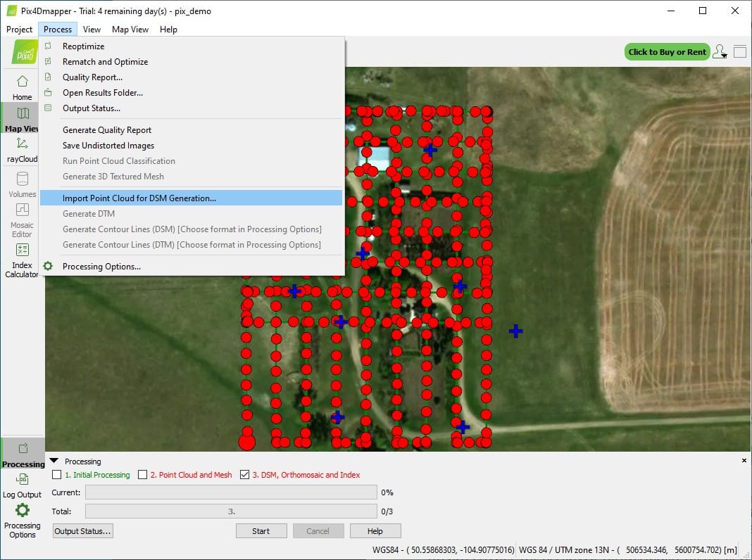Open the Project menu

pos(19,30)
